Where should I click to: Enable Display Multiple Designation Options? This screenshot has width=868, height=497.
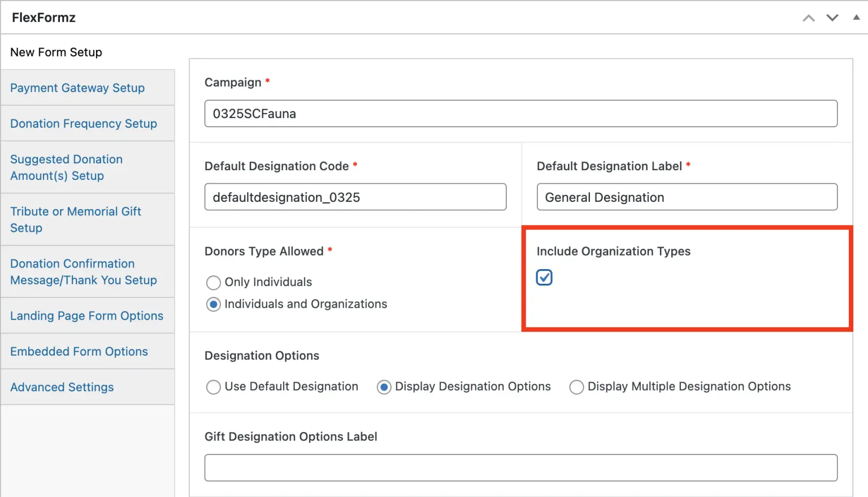[x=576, y=387]
